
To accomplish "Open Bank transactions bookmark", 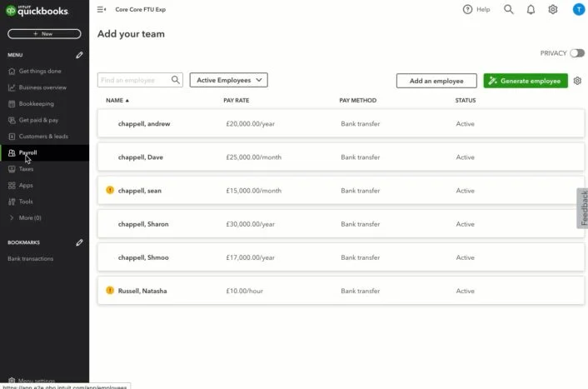I will coord(30,258).
